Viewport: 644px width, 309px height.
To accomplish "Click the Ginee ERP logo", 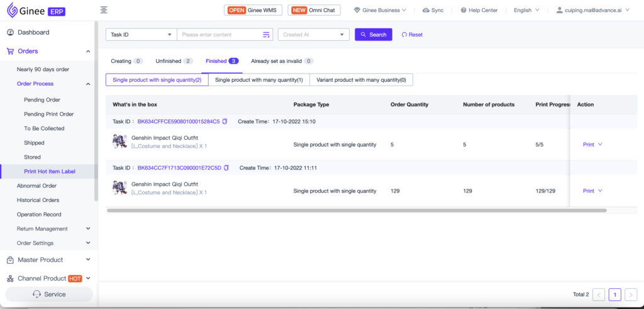I will click(x=36, y=10).
